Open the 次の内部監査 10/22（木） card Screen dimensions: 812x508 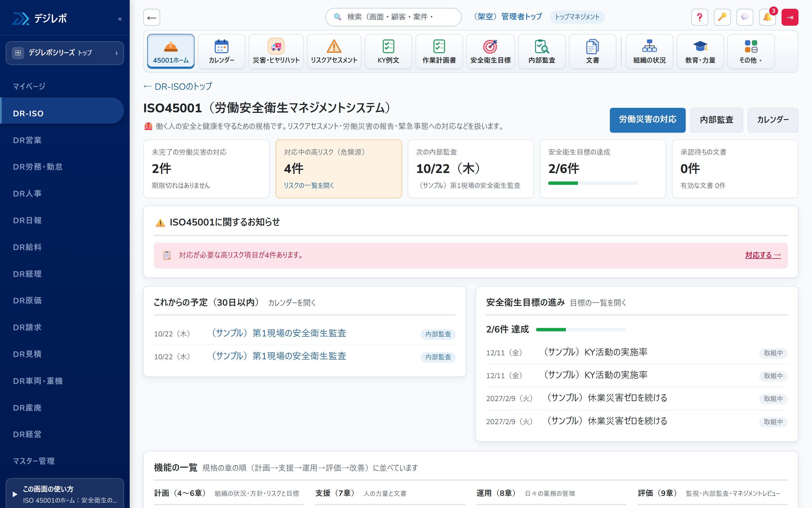pyautogui.click(x=470, y=169)
